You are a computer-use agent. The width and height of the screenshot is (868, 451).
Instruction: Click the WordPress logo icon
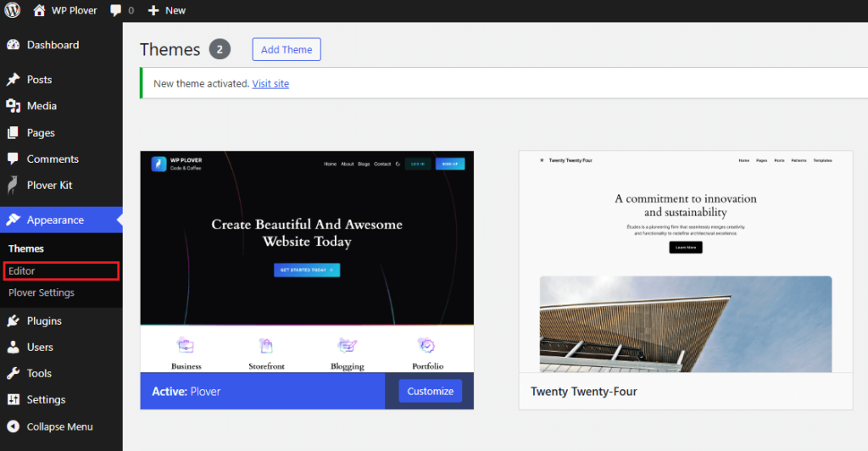[13, 10]
